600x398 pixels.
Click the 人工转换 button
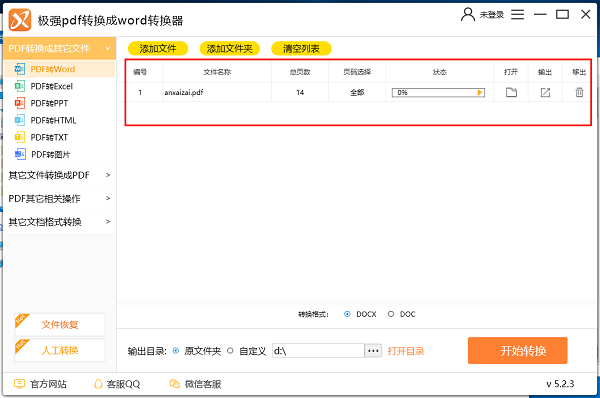click(x=60, y=350)
